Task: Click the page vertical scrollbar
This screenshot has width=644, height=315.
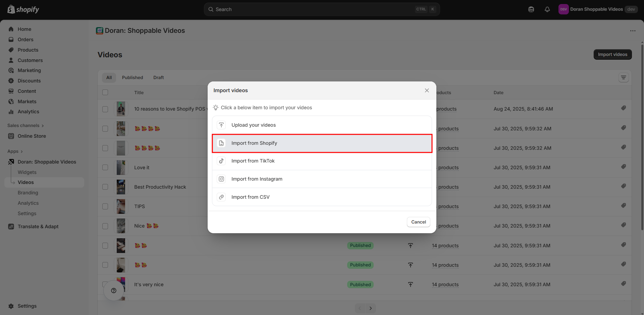Action: point(642,137)
